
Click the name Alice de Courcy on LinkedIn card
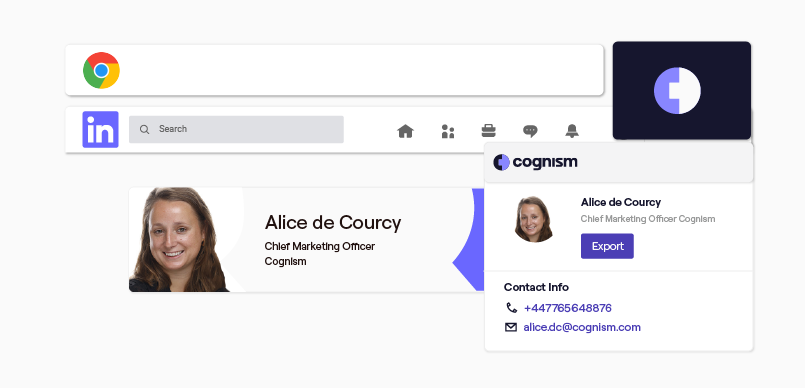coord(333,223)
